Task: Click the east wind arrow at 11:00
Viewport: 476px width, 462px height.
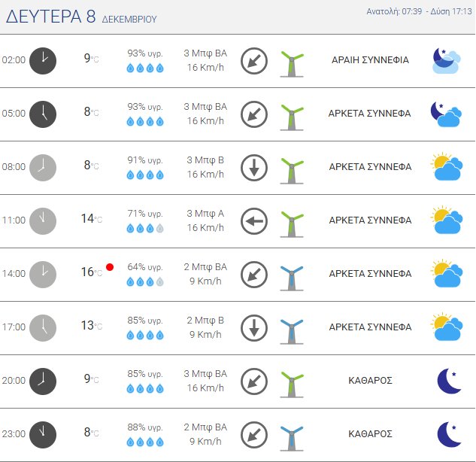Action: click(254, 221)
